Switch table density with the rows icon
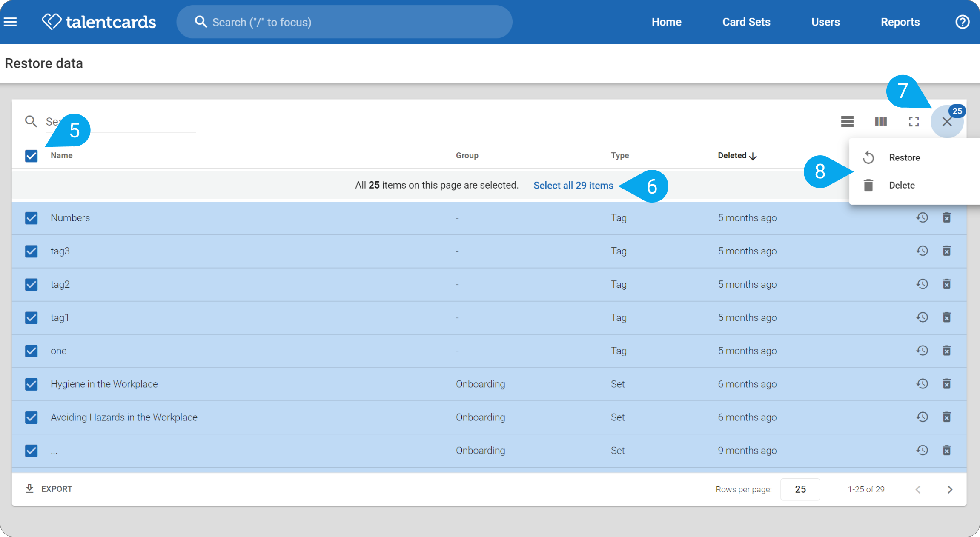The image size is (980, 537). pos(847,122)
